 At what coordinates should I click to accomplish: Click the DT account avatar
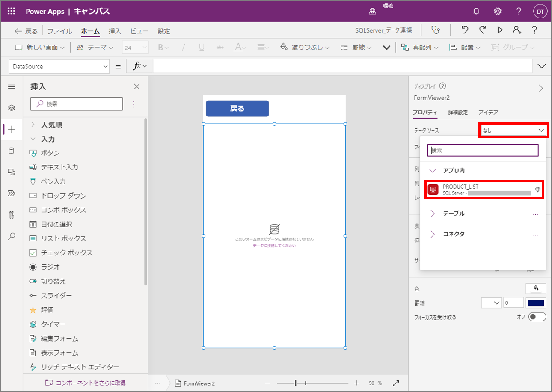pyautogui.click(x=540, y=12)
